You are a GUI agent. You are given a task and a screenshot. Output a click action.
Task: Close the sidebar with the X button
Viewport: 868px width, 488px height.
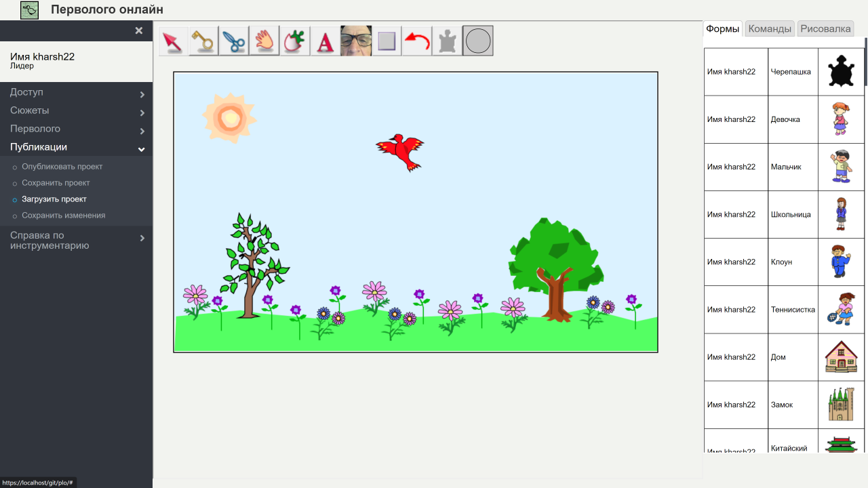point(139,30)
